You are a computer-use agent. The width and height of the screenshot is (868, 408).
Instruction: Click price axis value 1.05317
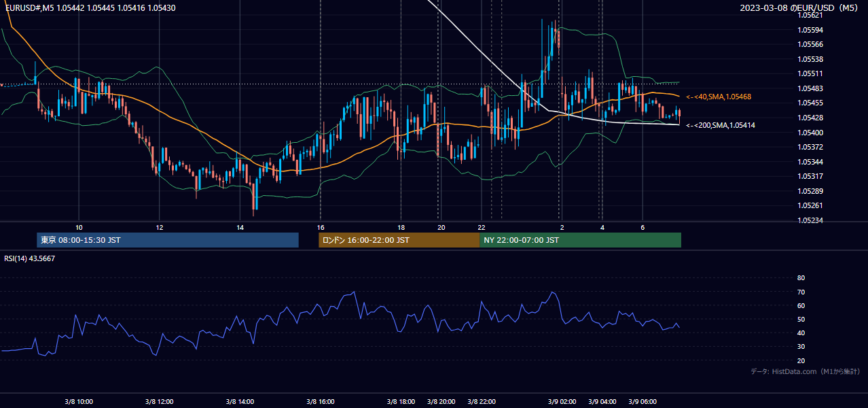tap(810, 176)
